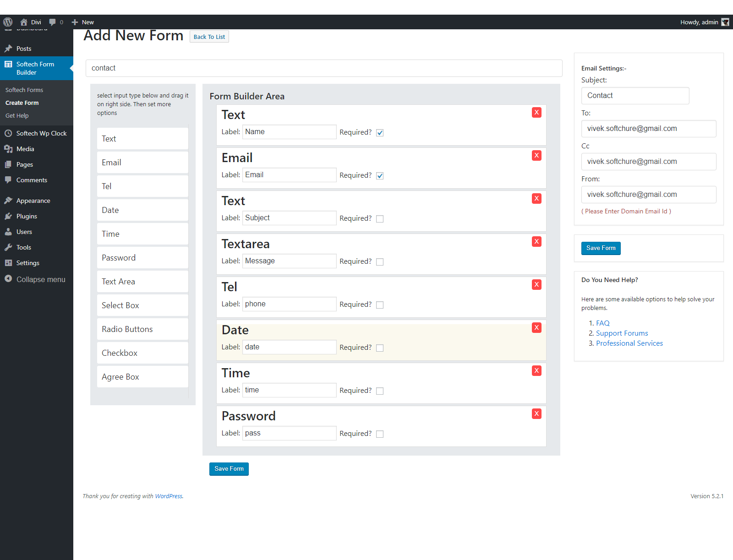
Task: Click the plus New icon
Action: pos(75,22)
